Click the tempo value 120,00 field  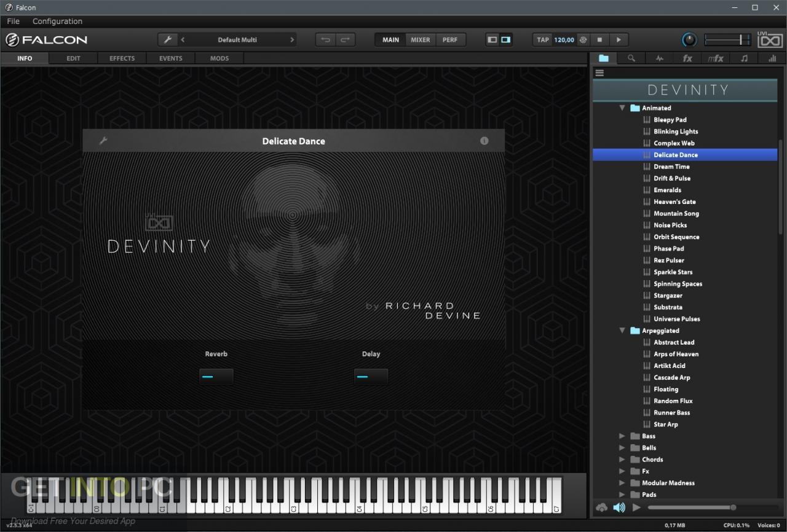564,40
